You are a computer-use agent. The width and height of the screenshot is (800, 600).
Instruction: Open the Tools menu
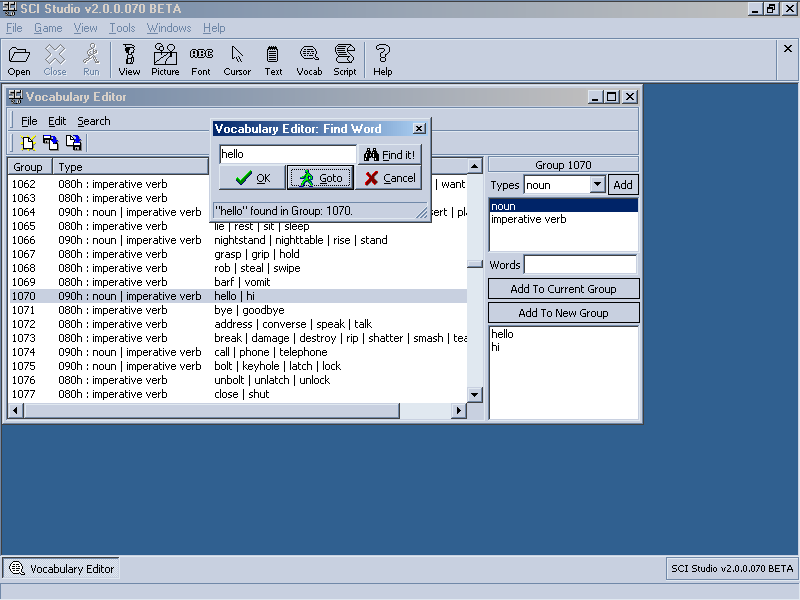[x=122, y=28]
